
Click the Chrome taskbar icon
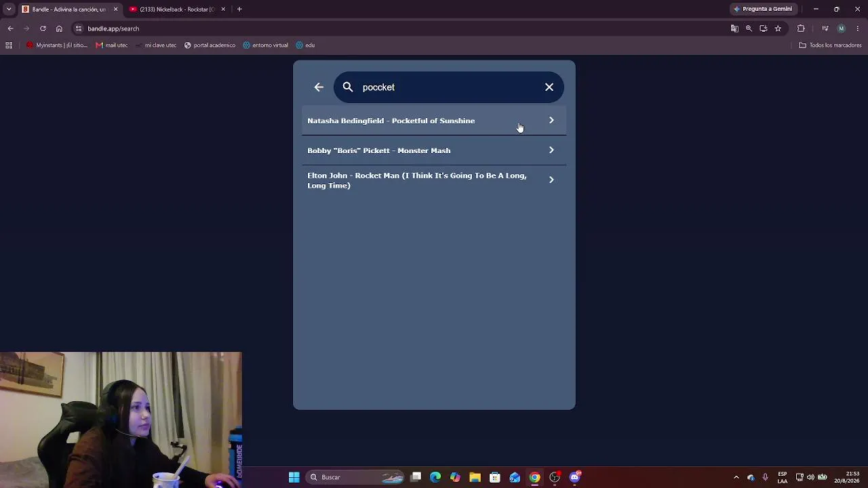pyautogui.click(x=534, y=477)
